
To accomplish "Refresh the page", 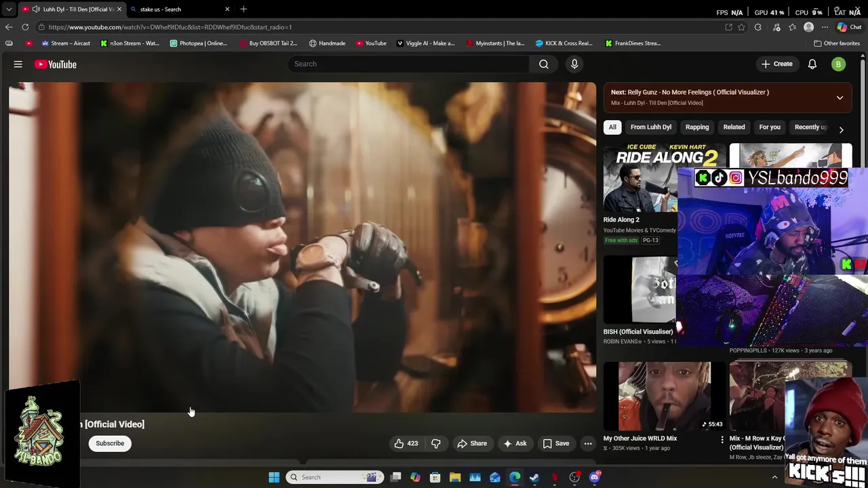I will click(25, 27).
